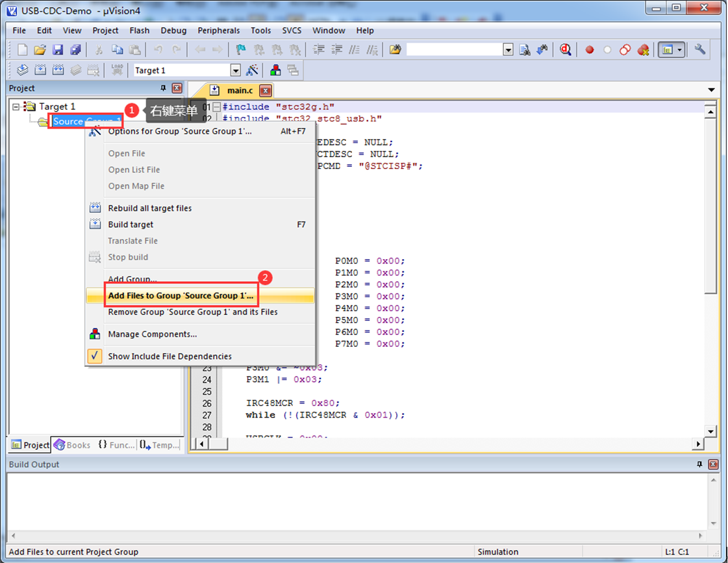Screen dimensions: 728x563
Task: Close the Build Output panel
Action: coord(713,464)
